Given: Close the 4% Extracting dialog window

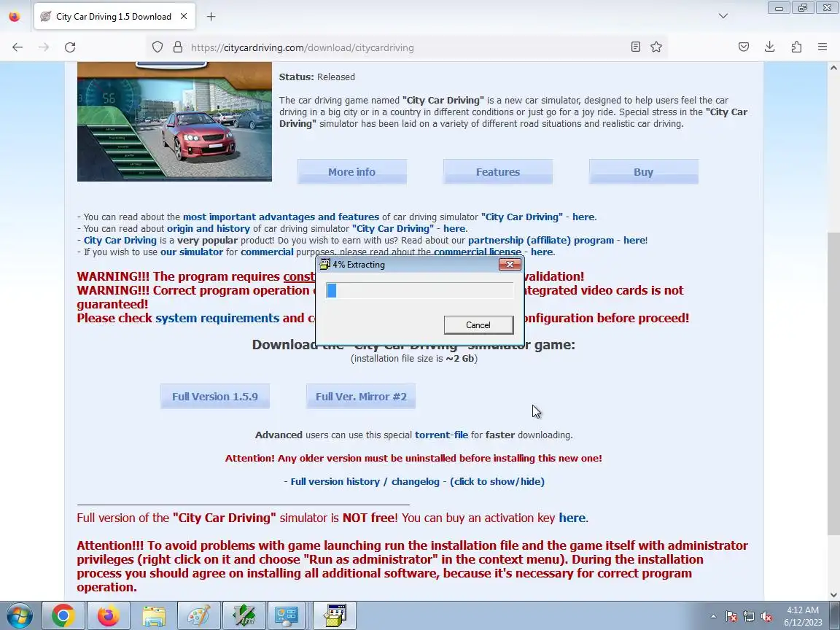Looking at the screenshot, I should (x=510, y=264).
